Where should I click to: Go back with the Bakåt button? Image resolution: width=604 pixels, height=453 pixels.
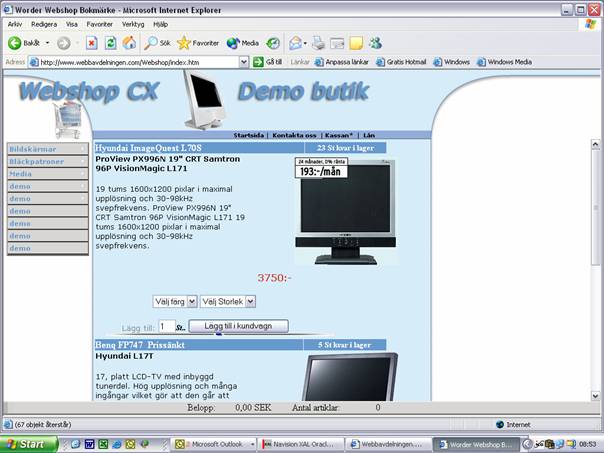[x=24, y=43]
